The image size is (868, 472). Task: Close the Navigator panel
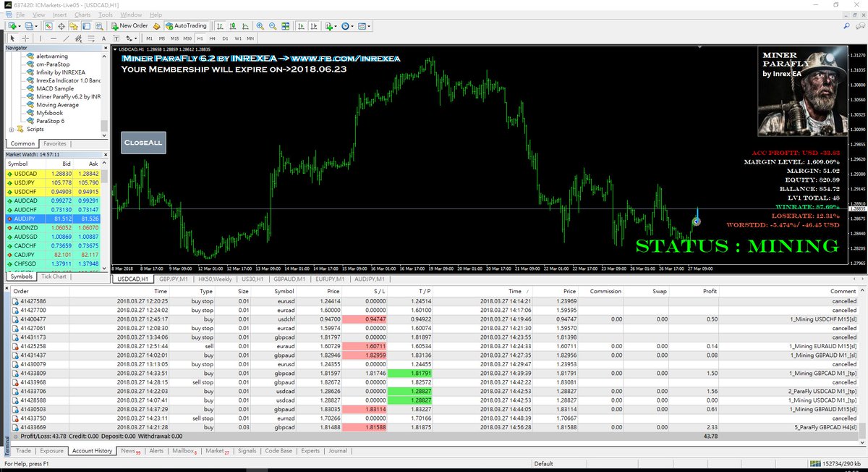[x=106, y=48]
